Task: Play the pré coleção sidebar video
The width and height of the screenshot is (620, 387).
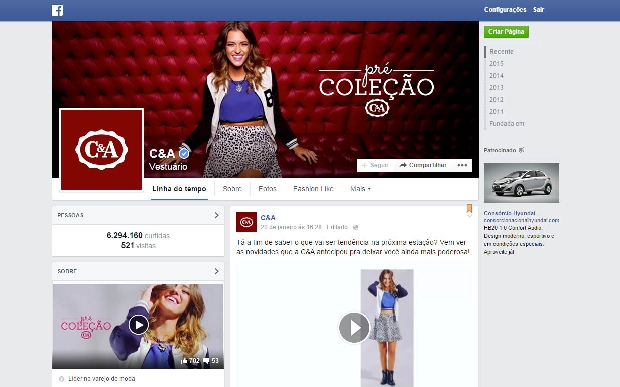Action: point(138,325)
